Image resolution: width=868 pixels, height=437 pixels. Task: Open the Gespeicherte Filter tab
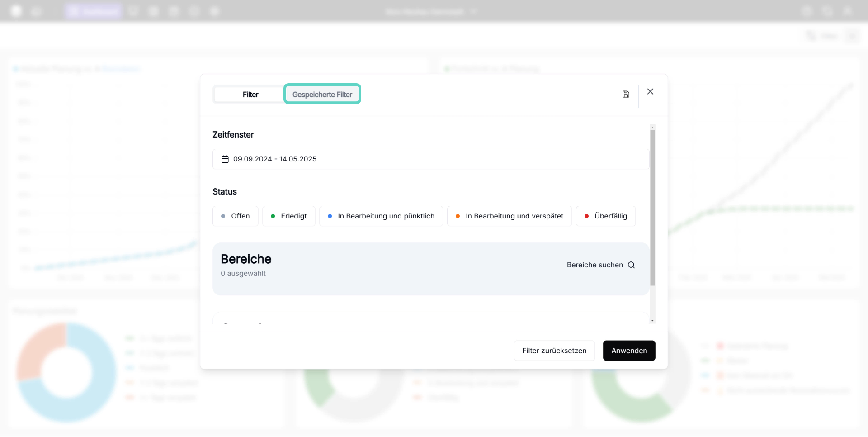(322, 95)
